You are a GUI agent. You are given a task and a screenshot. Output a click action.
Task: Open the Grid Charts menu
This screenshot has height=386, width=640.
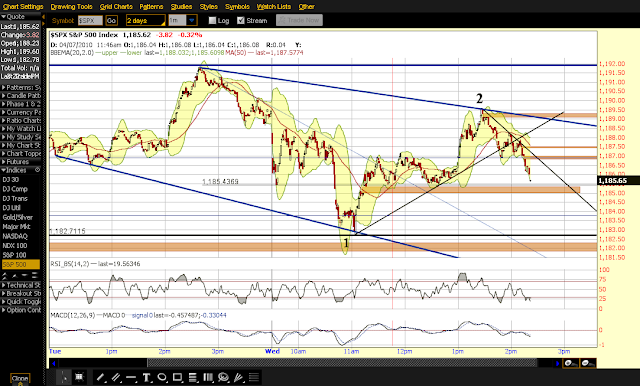coord(116,7)
